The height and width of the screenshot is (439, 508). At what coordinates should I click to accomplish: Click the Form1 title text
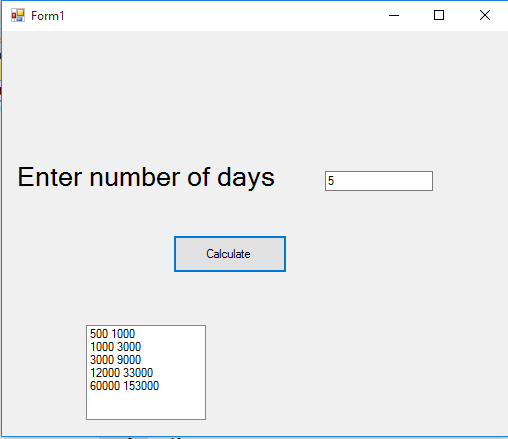pyautogui.click(x=47, y=16)
